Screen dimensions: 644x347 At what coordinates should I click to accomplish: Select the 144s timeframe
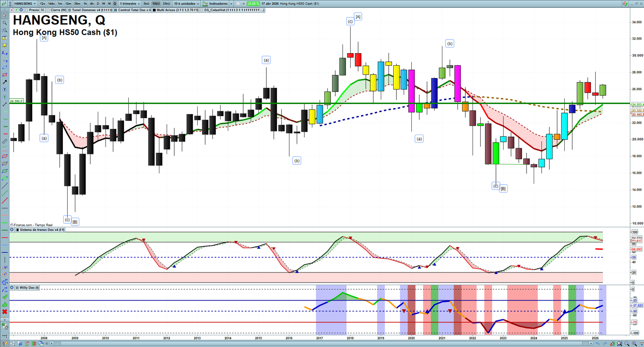(x=52, y=4)
